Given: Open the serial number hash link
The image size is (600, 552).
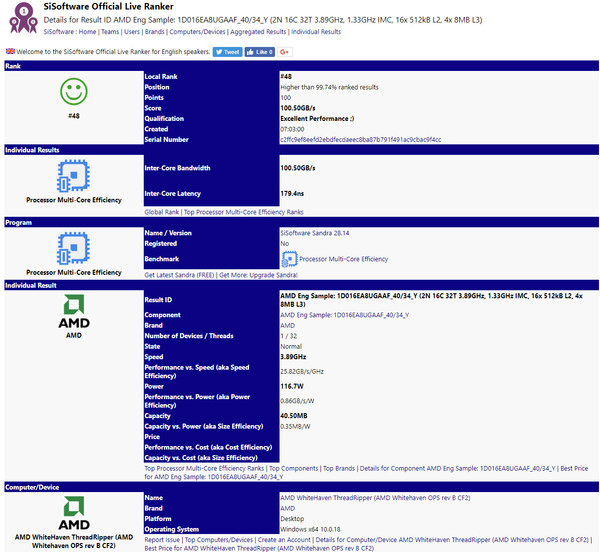Looking at the screenshot, I should coord(361,140).
